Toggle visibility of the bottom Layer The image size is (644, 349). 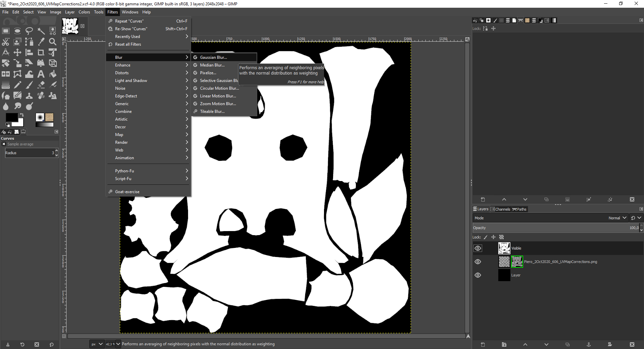tap(478, 275)
